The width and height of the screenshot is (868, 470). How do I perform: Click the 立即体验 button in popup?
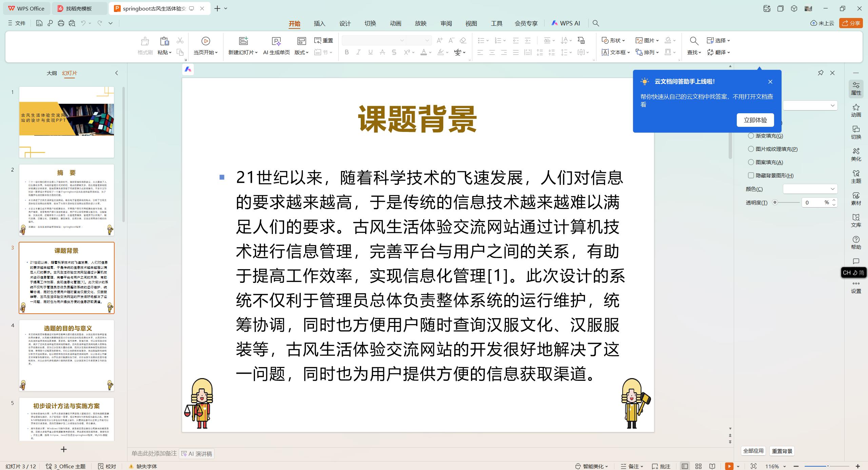coord(755,120)
